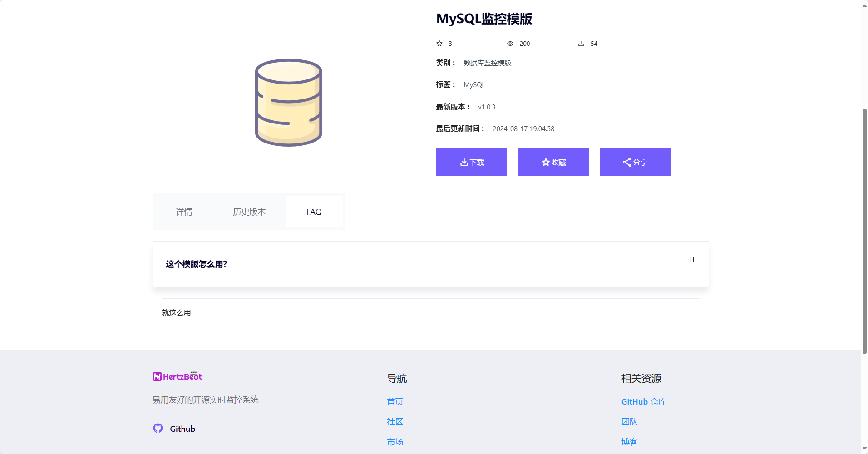
Task: Click the MySQL database cylinder image
Action: [x=288, y=103]
